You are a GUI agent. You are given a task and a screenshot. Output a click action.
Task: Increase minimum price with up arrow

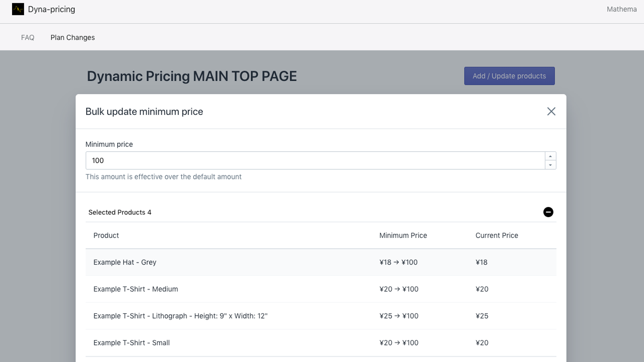[550, 156]
